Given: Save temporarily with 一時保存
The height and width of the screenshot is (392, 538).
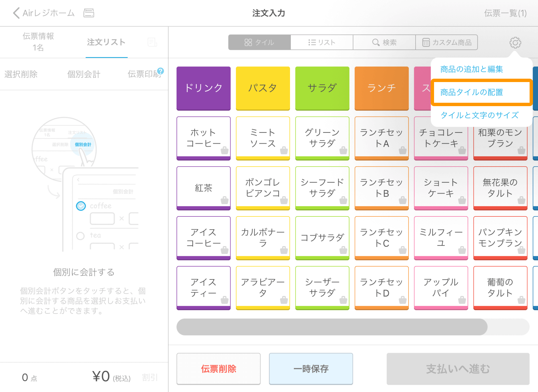Looking at the screenshot, I should coord(311,369).
